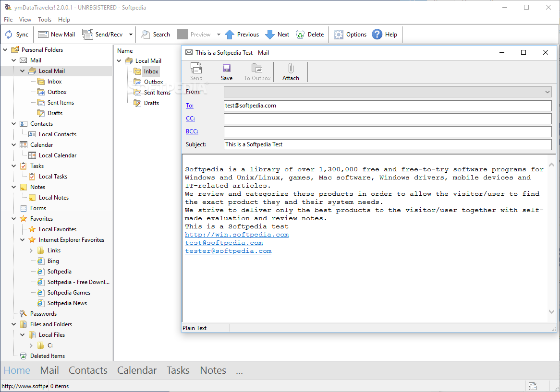Switch to the Contacts bottom tab
The height and width of the screenshot is (392, 560).
point(88,370)
